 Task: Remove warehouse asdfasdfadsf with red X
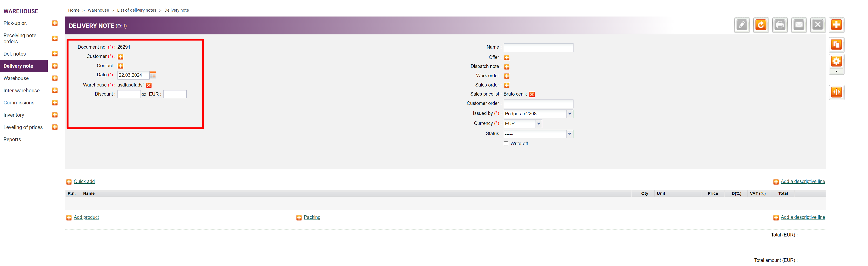(x=149, y=85)
